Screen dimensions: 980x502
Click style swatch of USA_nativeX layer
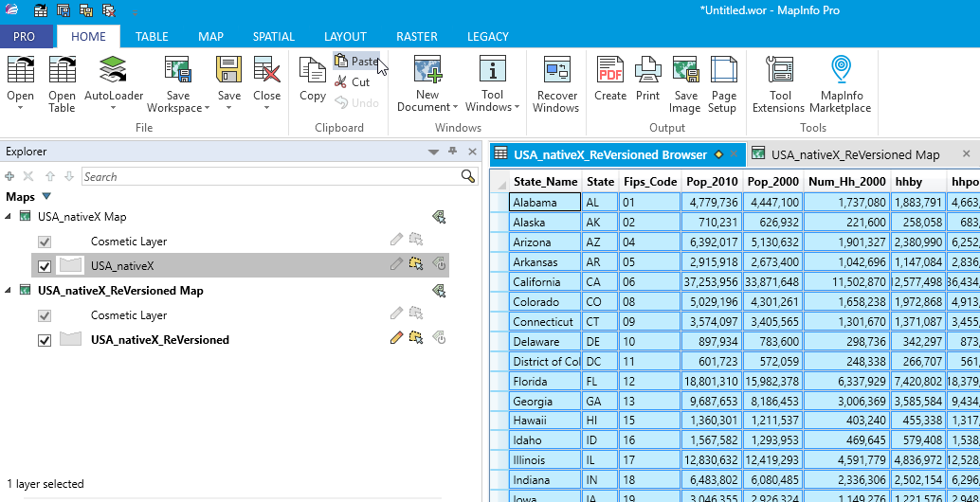[x=70, y=265]
